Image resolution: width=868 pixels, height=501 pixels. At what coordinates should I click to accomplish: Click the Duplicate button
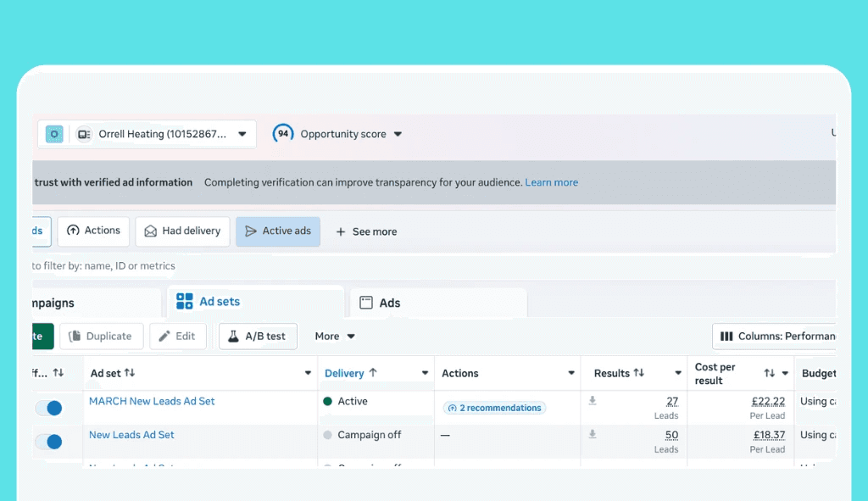tap(102, 336)
